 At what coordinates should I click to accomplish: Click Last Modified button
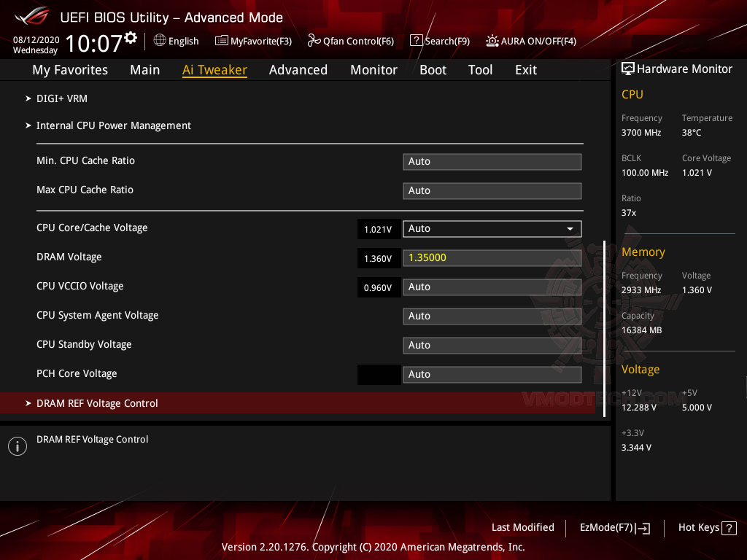(522, 528)
